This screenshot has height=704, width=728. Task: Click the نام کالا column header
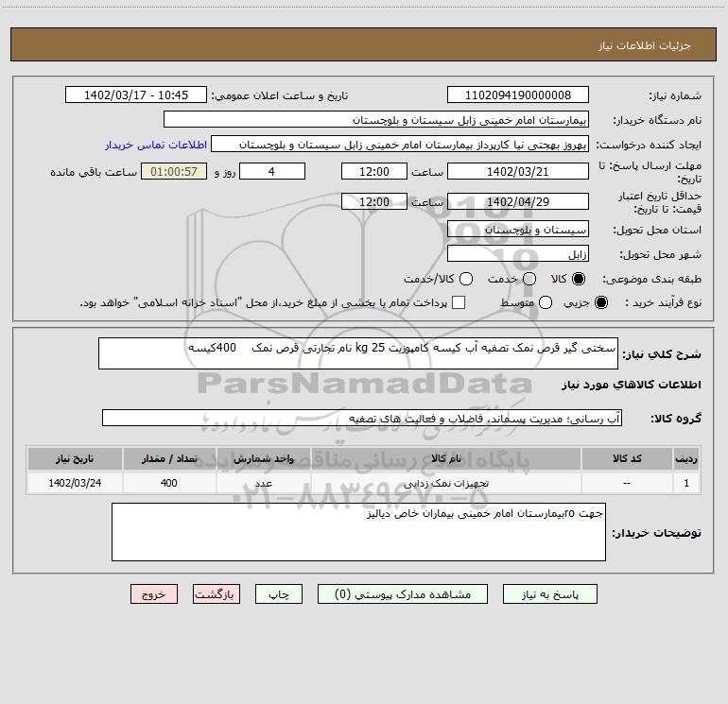coord(446,458)
